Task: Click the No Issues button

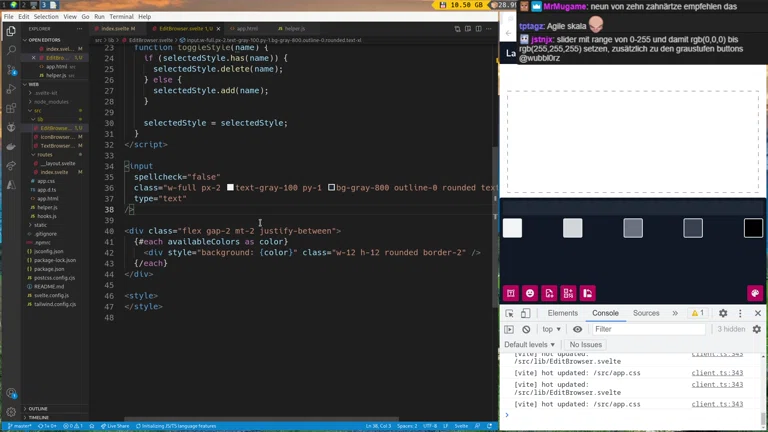Action: 585,345
